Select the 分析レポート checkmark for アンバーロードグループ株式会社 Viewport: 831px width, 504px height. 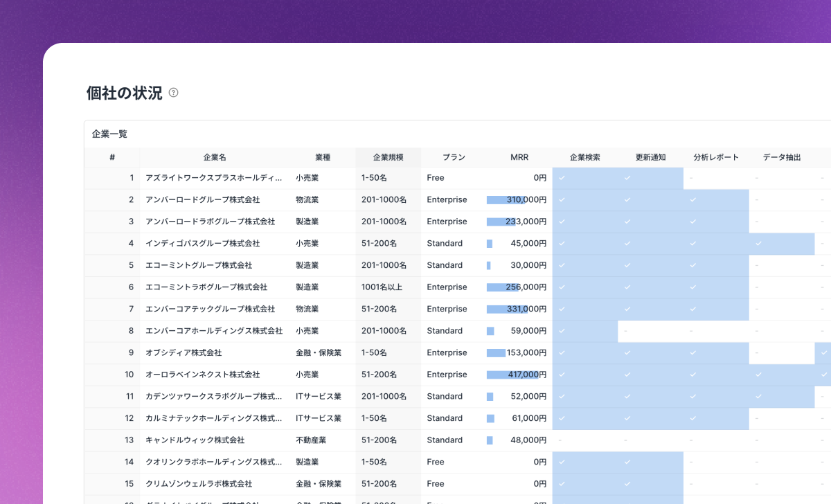[x=693, y=200]
